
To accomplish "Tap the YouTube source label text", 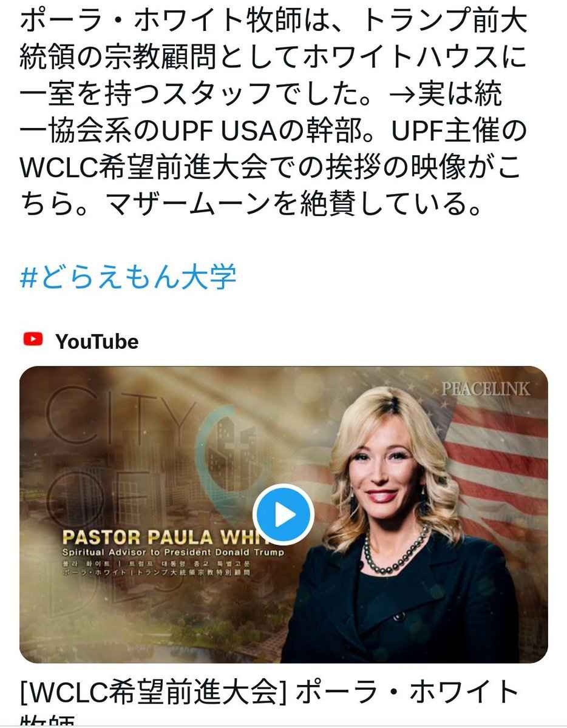I will click(97, 342).
